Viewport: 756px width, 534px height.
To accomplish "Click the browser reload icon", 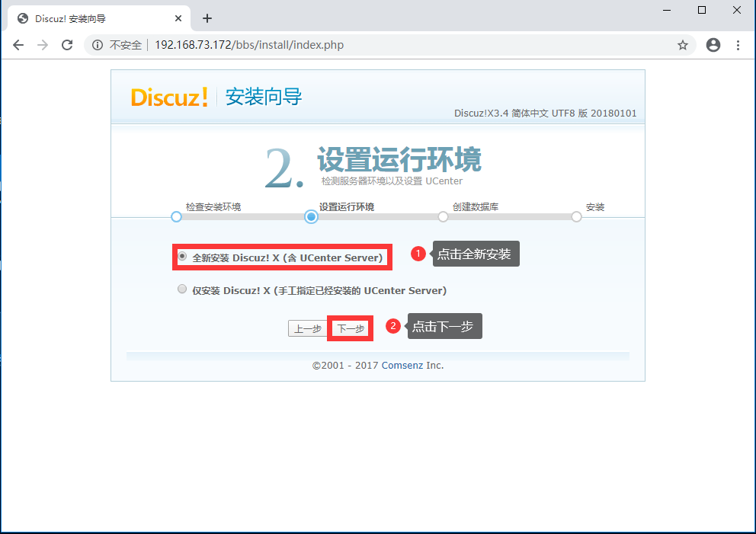I will tap(66, 45).
